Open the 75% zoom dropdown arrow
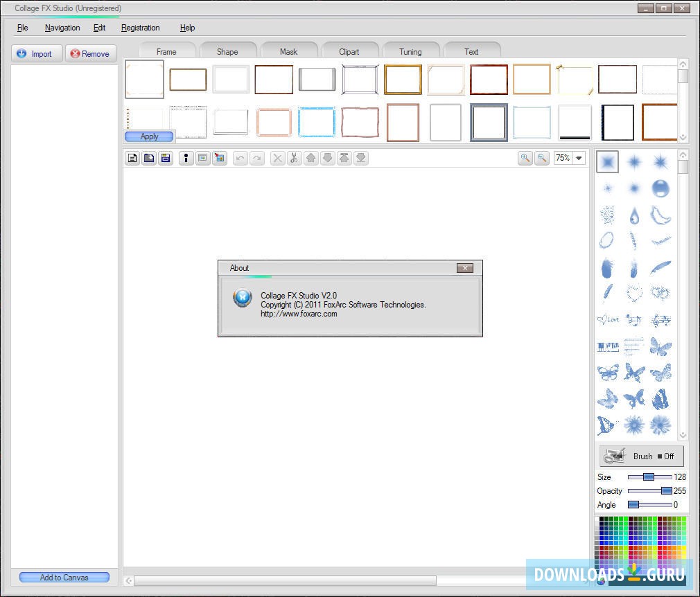 pos(579,158)
